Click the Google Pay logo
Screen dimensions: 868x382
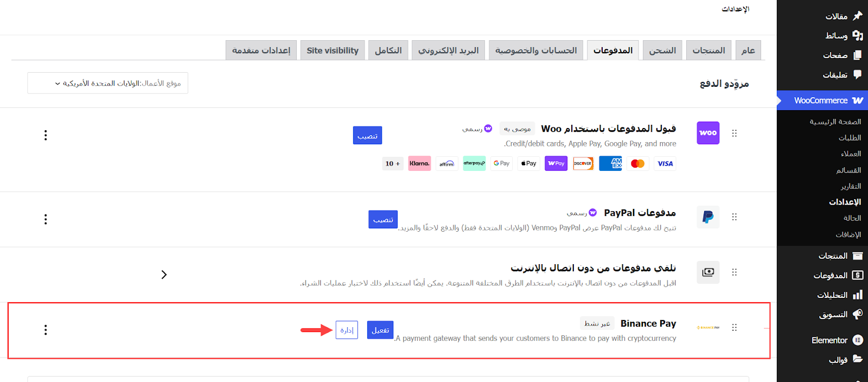(501, 163)
